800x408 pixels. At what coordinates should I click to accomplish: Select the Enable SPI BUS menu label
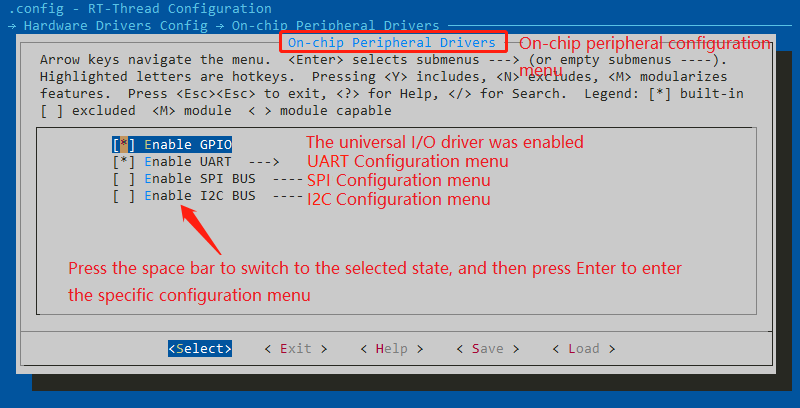pyautogui.click(x=200, y=179)
